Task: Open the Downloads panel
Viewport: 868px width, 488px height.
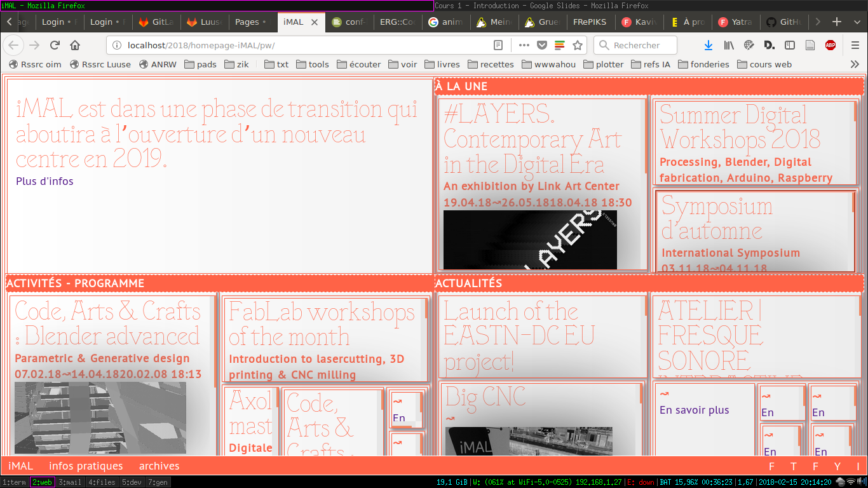Action: pos(709,45)
